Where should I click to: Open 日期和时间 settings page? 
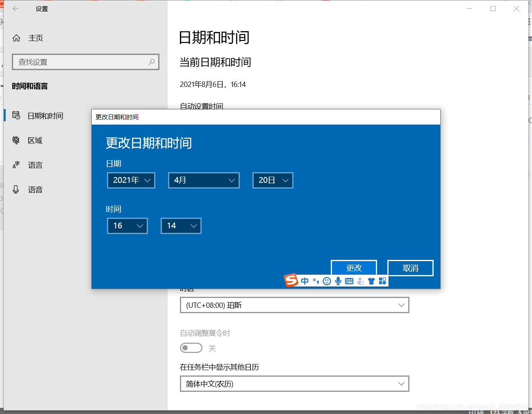coord(45,116)
